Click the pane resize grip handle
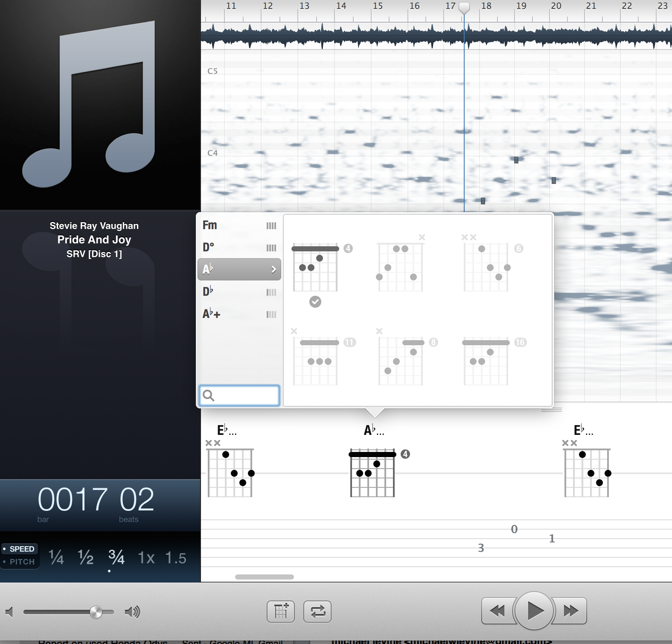This screenshot has height=644, width=672. coord(552,410)
